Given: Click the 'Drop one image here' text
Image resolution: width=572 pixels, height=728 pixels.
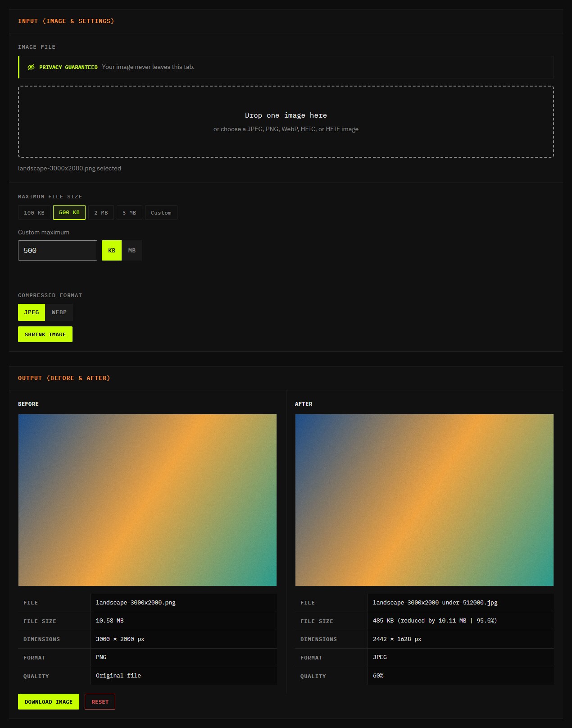Looking at the screenshot, I should click(x=286, y=115).
